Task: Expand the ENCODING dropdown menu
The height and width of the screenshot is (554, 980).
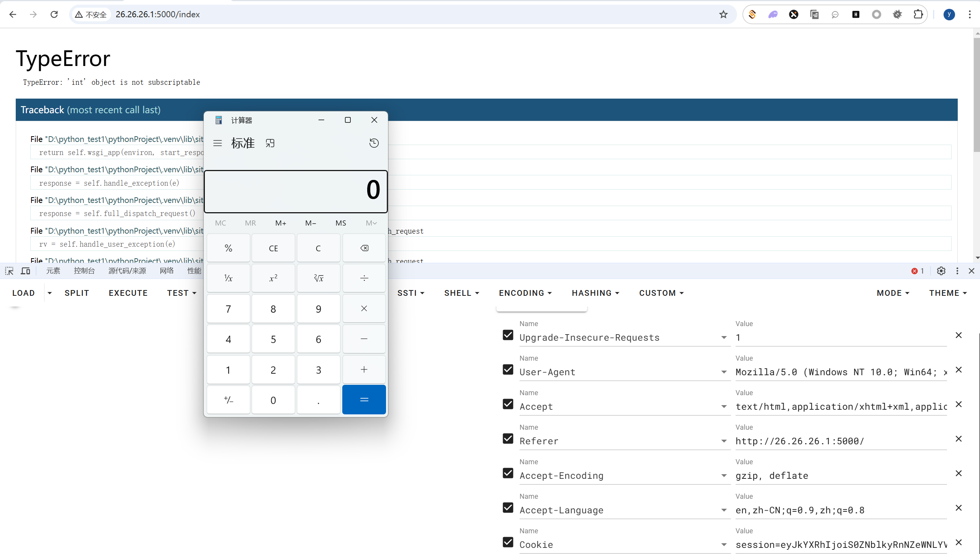Action: pos(525,293)
